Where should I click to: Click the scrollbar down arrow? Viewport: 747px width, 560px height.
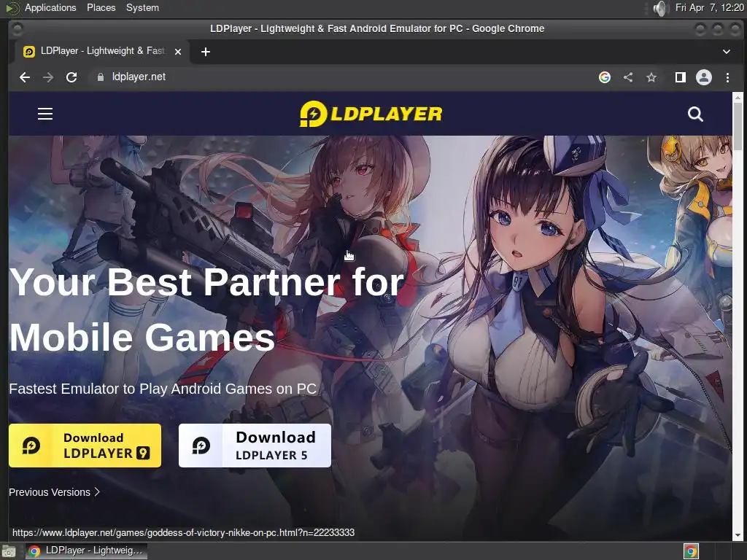point(738,535)
